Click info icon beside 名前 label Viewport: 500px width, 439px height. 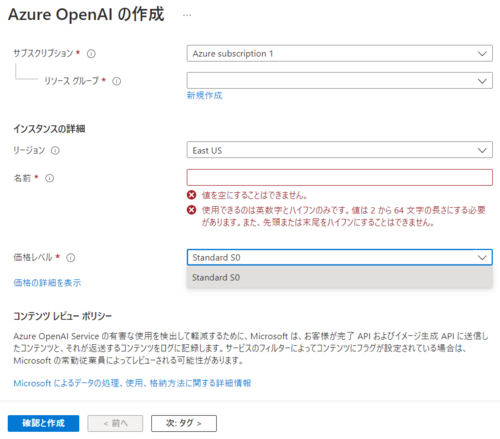(49, 178)
